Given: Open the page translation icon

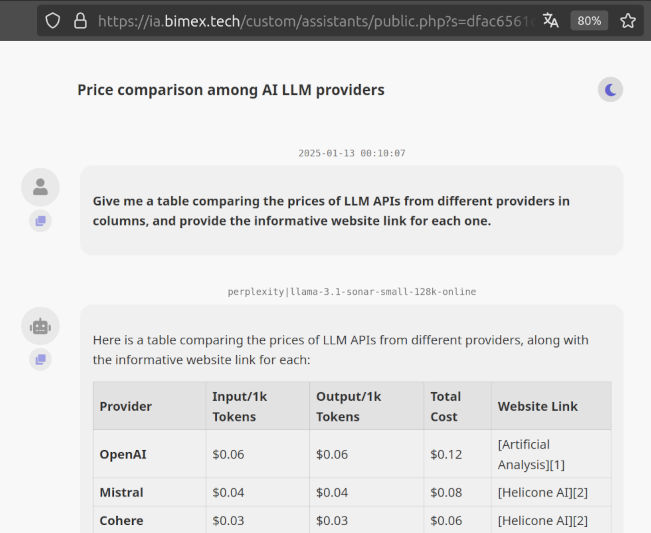Looking at the screenshot, I should pyautogui.click(x=551, y=20).
